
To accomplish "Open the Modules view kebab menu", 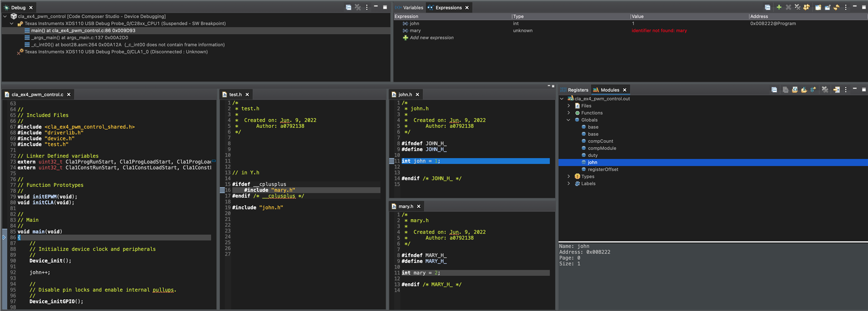I will [845, 90].
